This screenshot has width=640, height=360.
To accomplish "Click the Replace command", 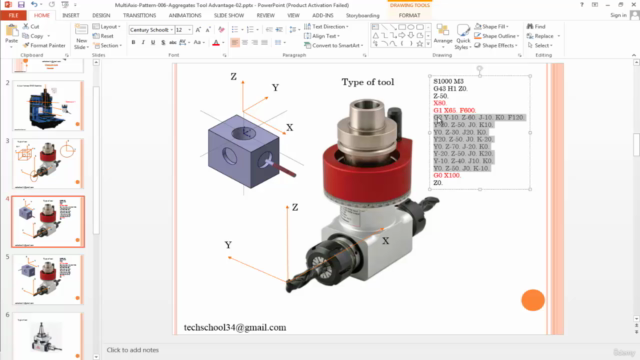I will coord(543,36).
